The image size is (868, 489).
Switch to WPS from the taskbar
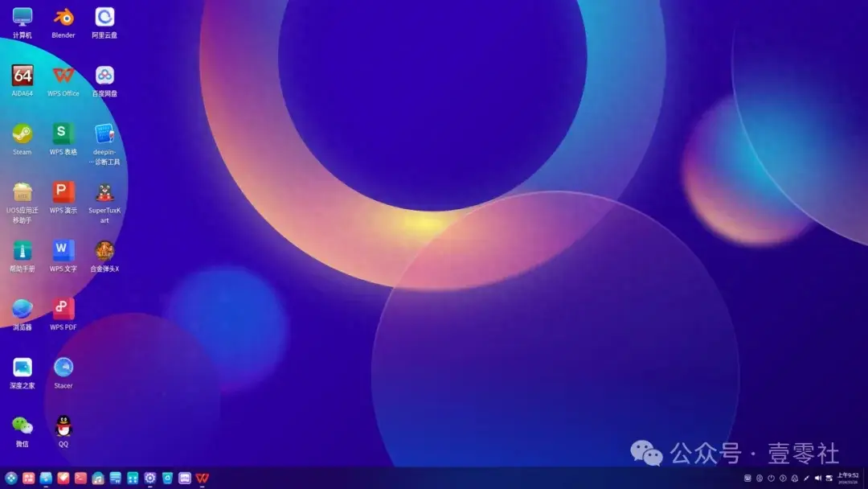pos(202,478)
